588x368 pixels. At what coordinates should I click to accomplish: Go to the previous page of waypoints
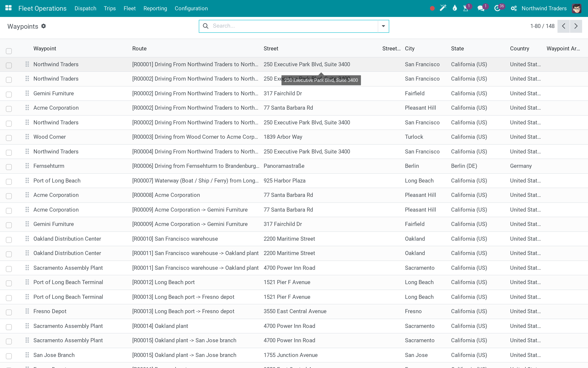point(563,26)
